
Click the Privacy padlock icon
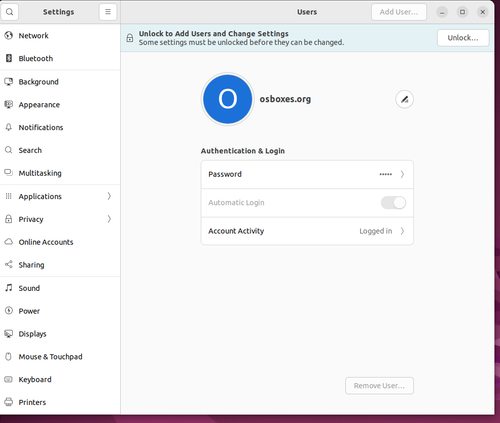tap(9, 219)
